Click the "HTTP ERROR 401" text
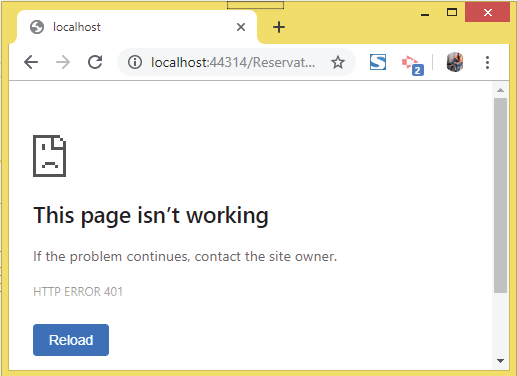 [x=78, y=292]
